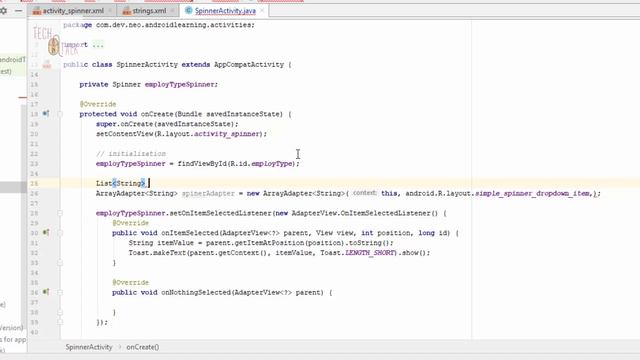This screenshot has height=360, width=640.
Task: Select the SpinnerActivity.java tab
Action: [x=225, y=11]
